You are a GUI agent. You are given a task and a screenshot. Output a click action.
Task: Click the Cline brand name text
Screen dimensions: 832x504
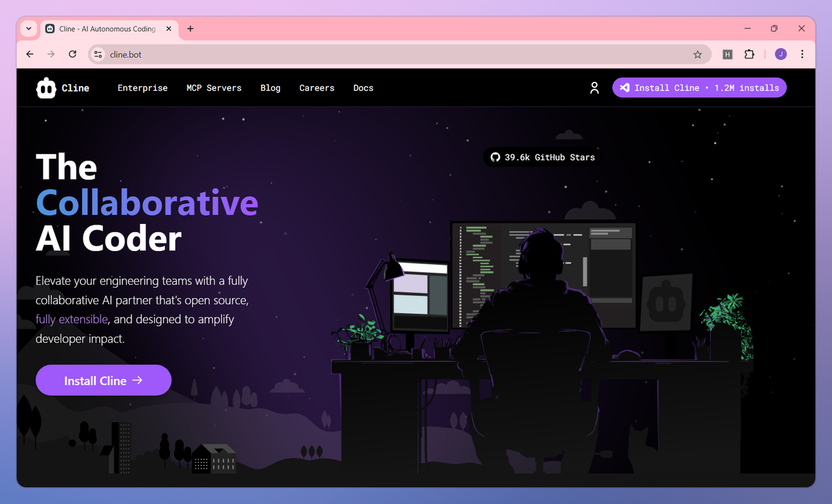tap(76, 88)
